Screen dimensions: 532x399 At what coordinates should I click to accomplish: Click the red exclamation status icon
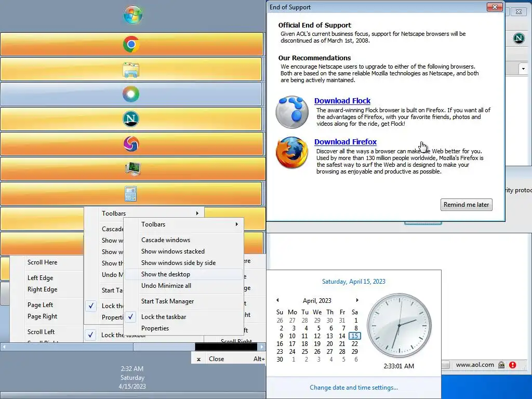pos(513,365)
